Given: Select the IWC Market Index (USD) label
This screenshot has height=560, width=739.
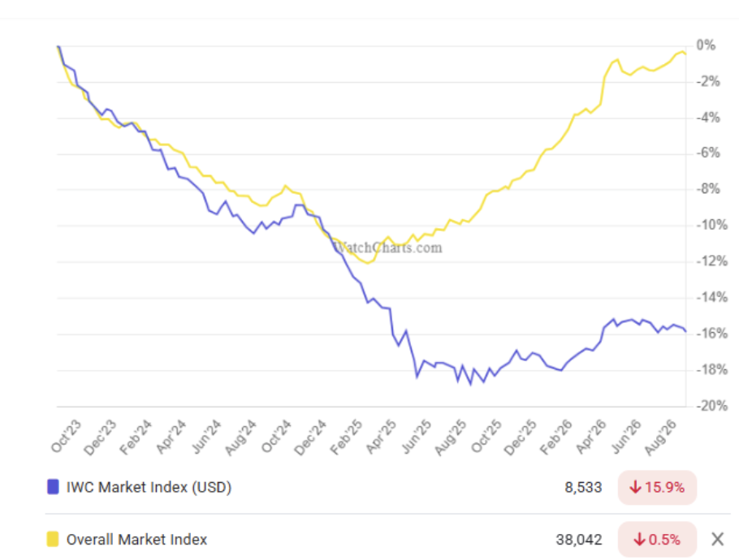Looking at the screenshot, I should pyautogui.click(x=149, y=487).
